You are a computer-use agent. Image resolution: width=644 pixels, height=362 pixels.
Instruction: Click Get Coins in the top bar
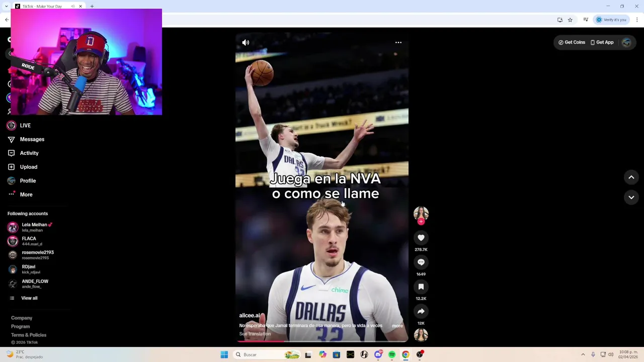click(x=572, y=42)
